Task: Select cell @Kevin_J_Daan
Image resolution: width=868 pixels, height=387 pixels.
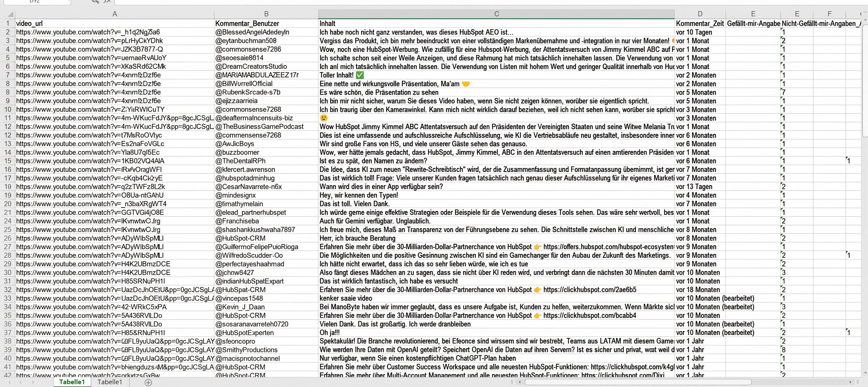Action: (x=266, y=307)
